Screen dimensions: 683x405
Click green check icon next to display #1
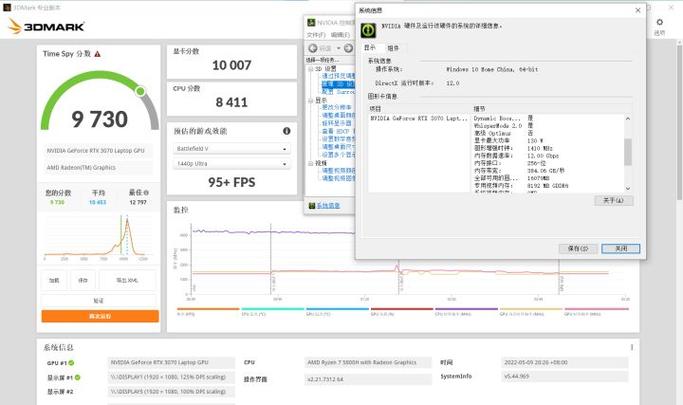pyautogui.click(x=77, y=377)
